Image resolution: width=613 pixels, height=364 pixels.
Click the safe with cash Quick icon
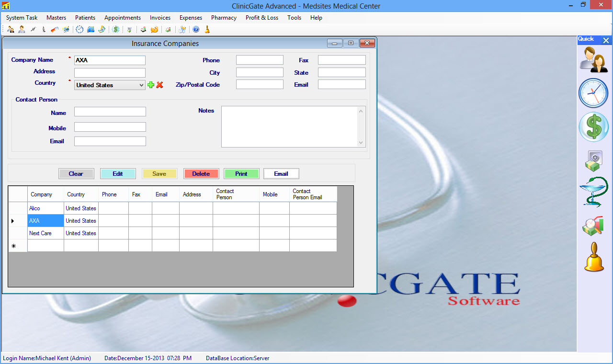(x=593, y=160)
